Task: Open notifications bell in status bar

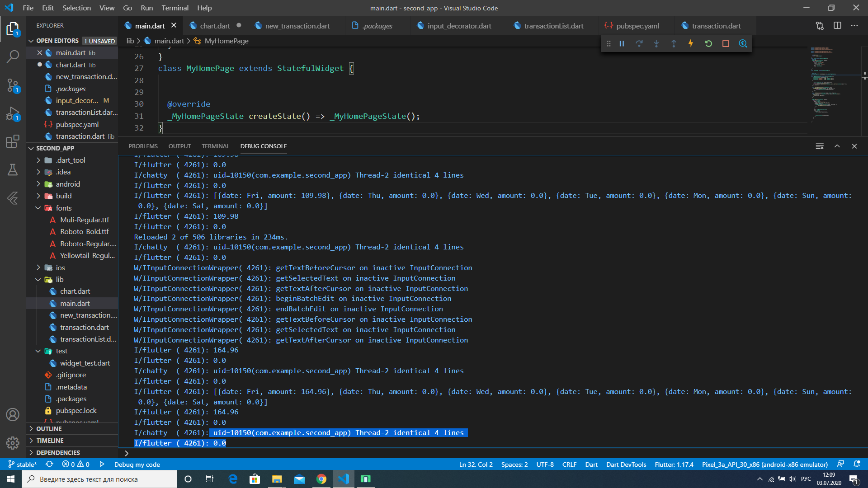Action: coord(857,465)
